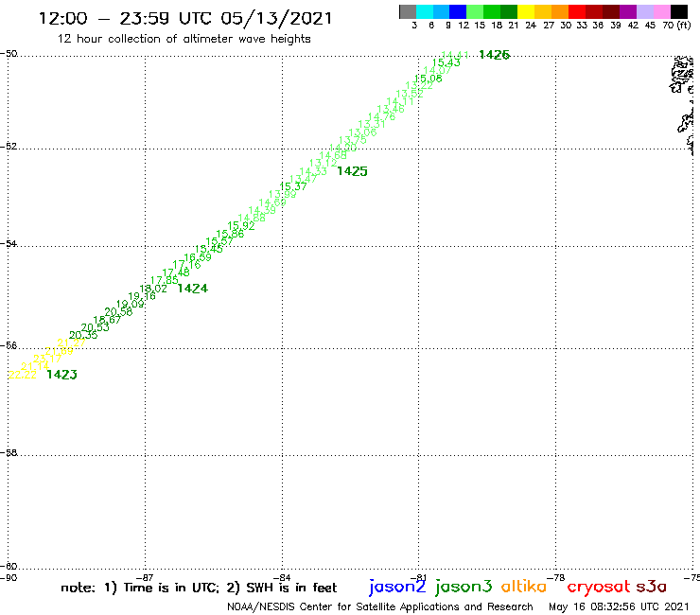Click the jason2 satellite legend label

point(397,587)
